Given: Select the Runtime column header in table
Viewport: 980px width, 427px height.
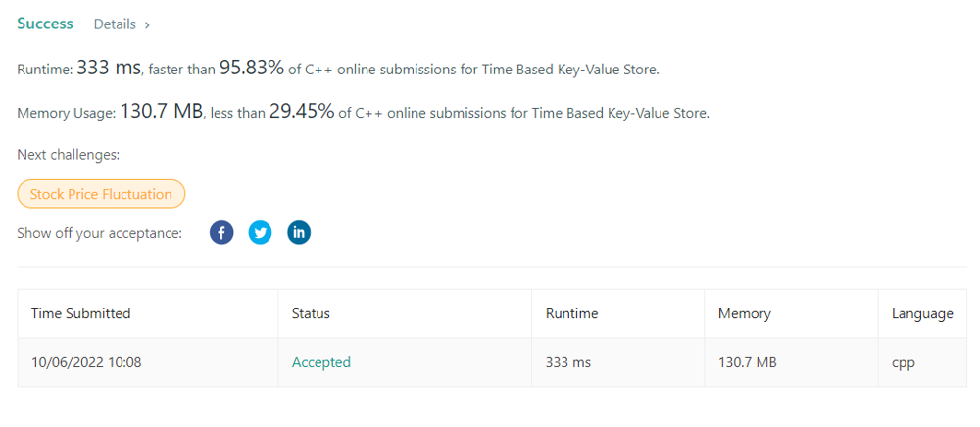Looking at the screenshot, I should pyautogui.click(x=571, y=313).
